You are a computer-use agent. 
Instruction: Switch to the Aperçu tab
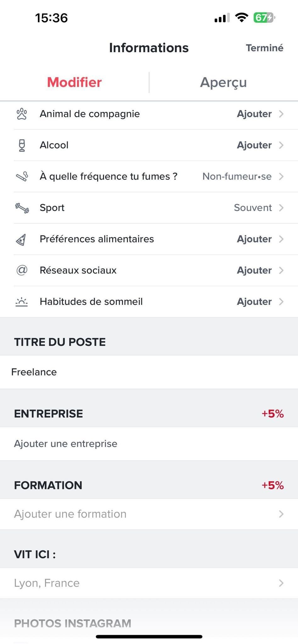tap(223, 82)
